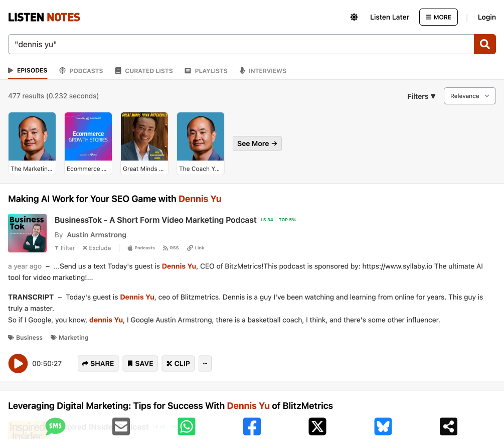
Task: Switch to the CURATED LISTS tab
Action: (143, 71)
